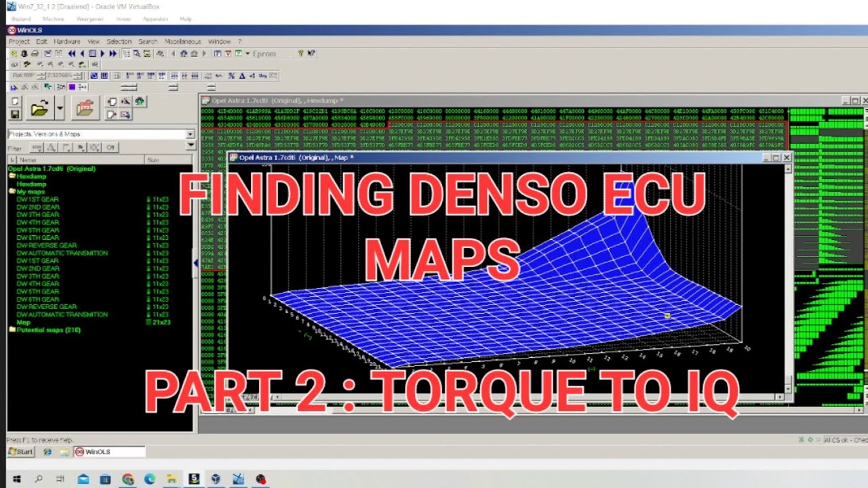Collapse the My maps folder

coord(12,192)
